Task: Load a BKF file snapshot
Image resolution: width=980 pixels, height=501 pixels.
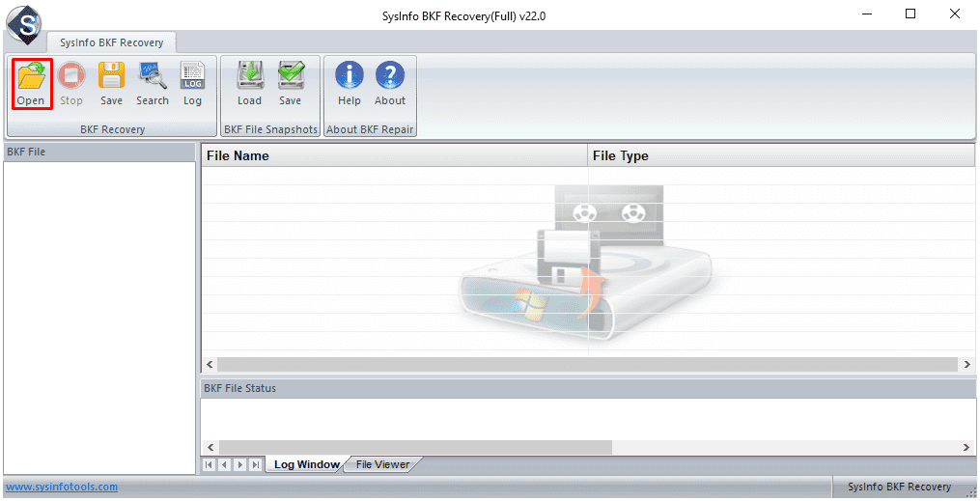Action: [x=249, y=84]
